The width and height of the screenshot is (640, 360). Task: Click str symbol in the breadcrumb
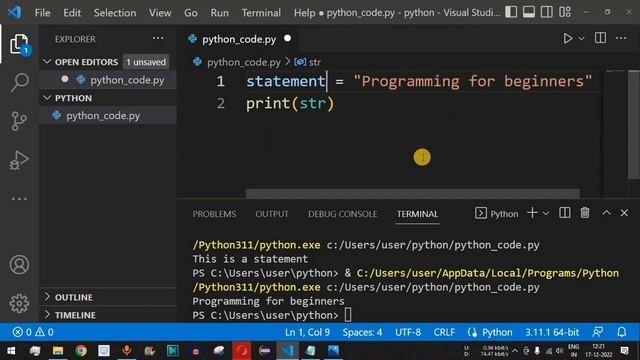pyautogui.click(x=315, y=62)
